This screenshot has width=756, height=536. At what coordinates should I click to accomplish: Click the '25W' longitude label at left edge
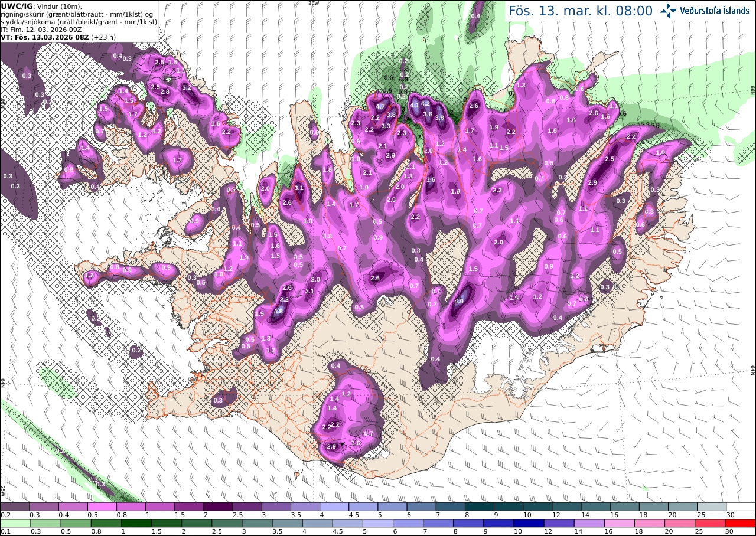pos(3,491)
